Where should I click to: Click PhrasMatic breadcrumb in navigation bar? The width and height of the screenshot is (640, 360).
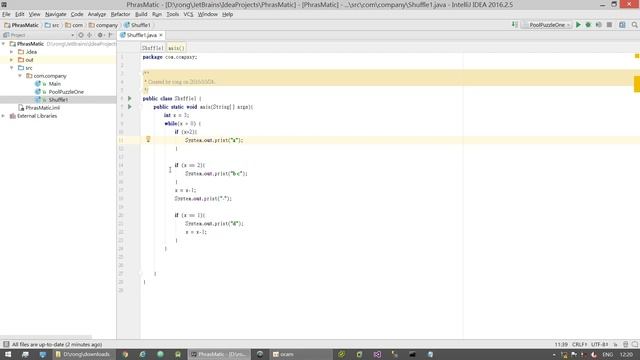(22, 25)
